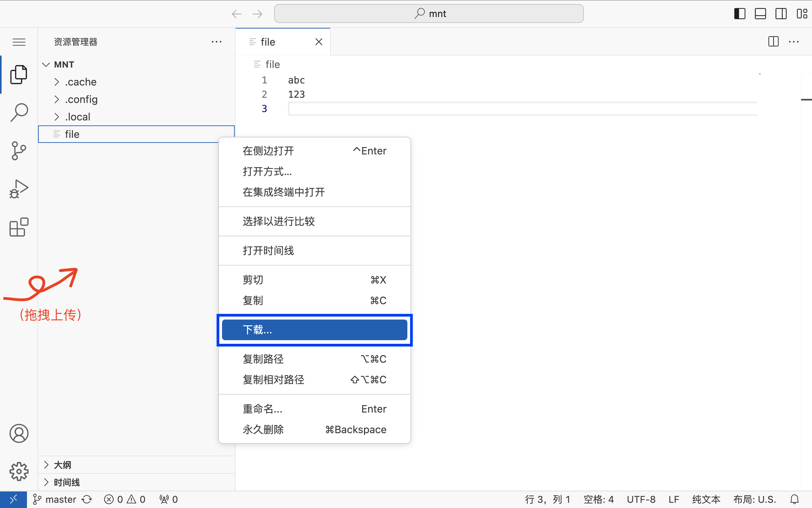Toggle the primary sidebar layout icon

click(x=739, y=14)
